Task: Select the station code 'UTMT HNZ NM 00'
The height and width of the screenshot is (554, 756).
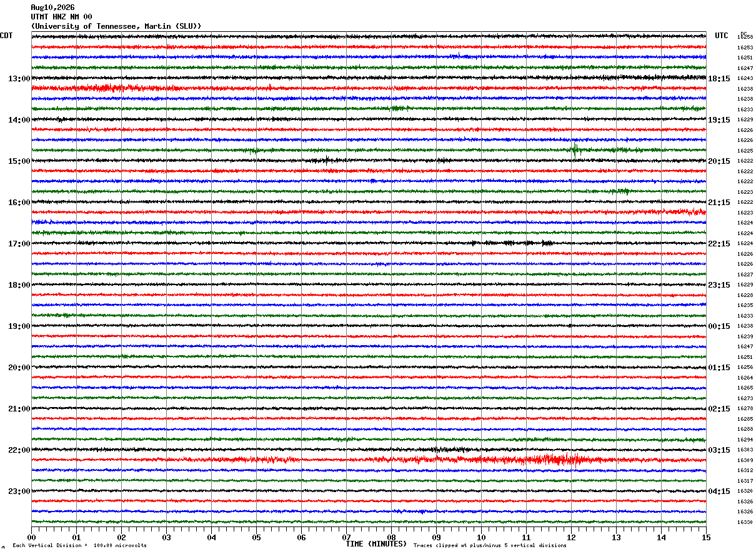Action: [x=61, y=17]
